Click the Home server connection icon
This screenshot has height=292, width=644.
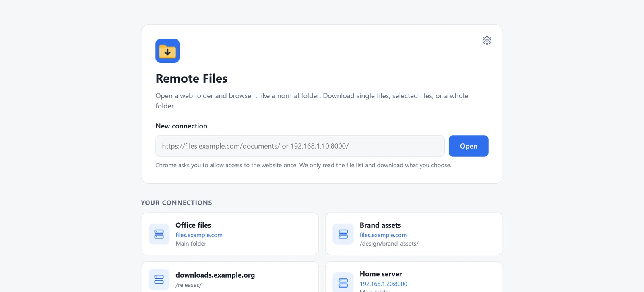[343, 283]
